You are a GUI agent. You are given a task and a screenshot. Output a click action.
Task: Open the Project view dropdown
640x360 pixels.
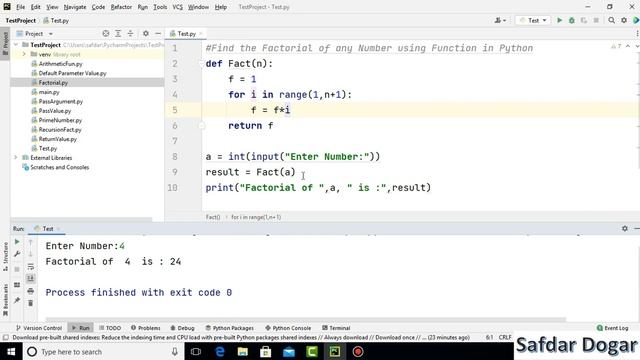[x=35, y=33]
